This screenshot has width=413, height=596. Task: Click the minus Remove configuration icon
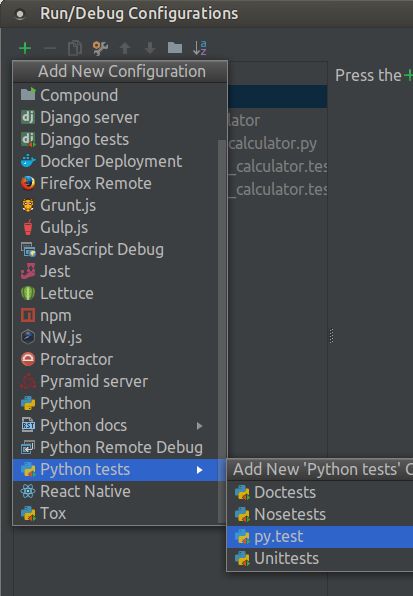click(x=50, y=48)
